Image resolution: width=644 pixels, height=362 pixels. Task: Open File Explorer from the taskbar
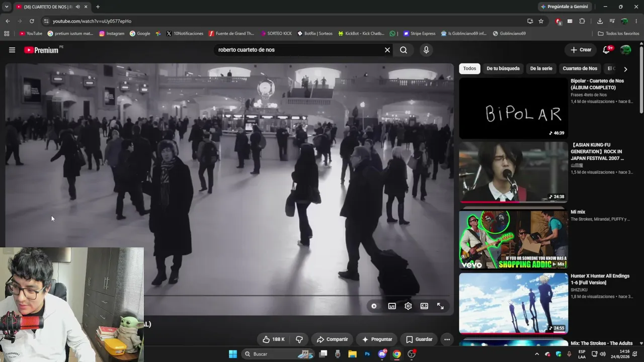(352, 354)
